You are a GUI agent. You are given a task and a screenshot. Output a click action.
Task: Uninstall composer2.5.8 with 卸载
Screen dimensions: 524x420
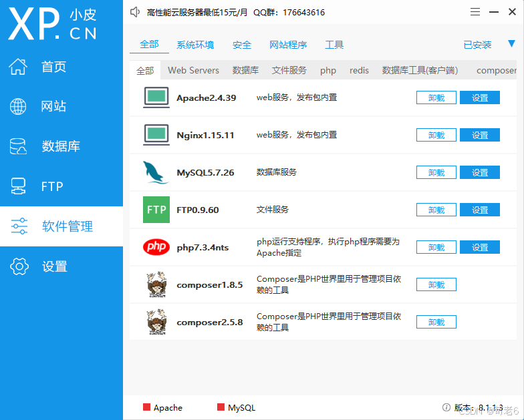[436, 322]
